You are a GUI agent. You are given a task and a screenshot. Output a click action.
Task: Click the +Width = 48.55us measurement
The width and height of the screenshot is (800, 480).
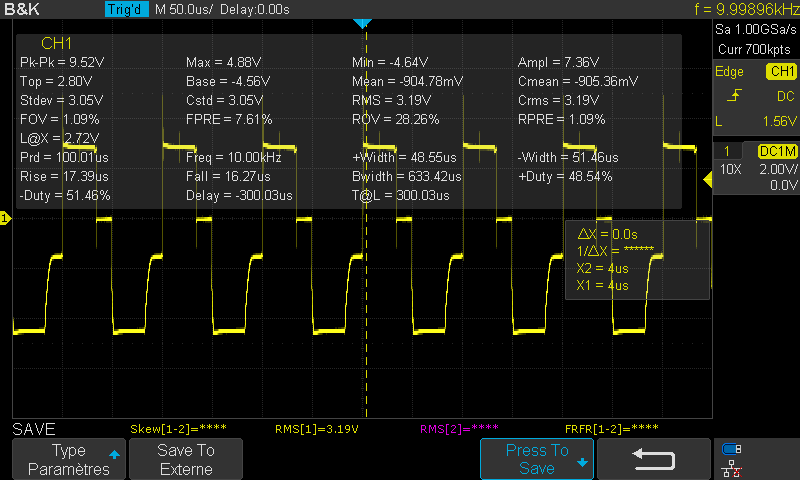point(404,157)
